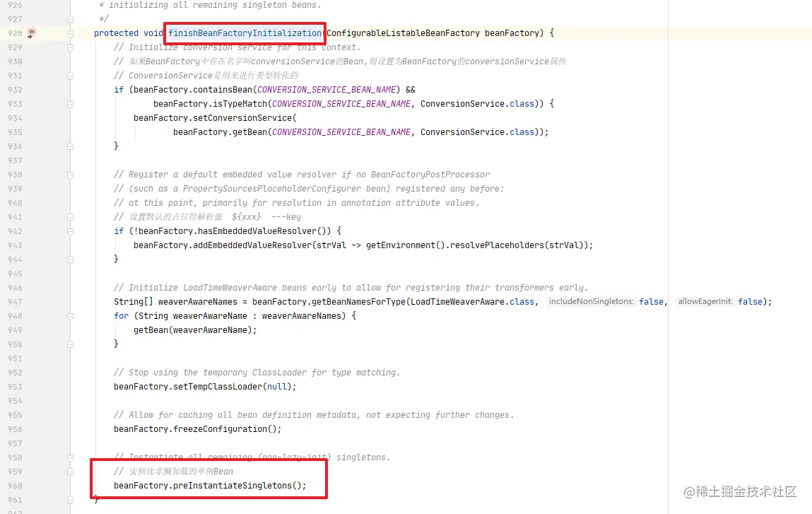
Task: Click isTypeMatch on line 933
Action: tap(240, 104)
